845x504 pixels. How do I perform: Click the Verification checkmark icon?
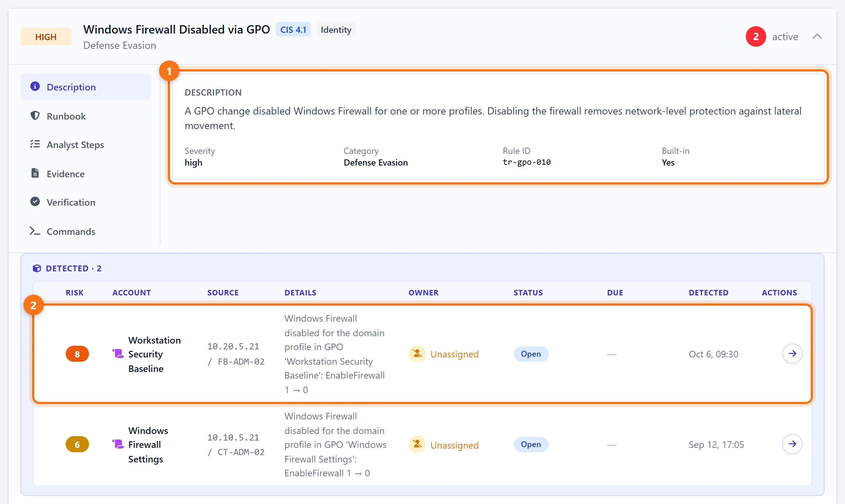coord(35,202)
